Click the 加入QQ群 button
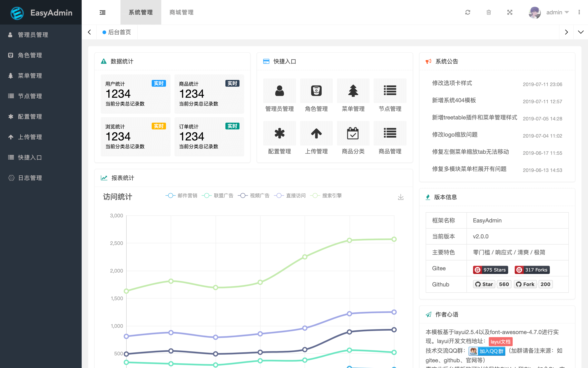588x368 pixels. 487,351
